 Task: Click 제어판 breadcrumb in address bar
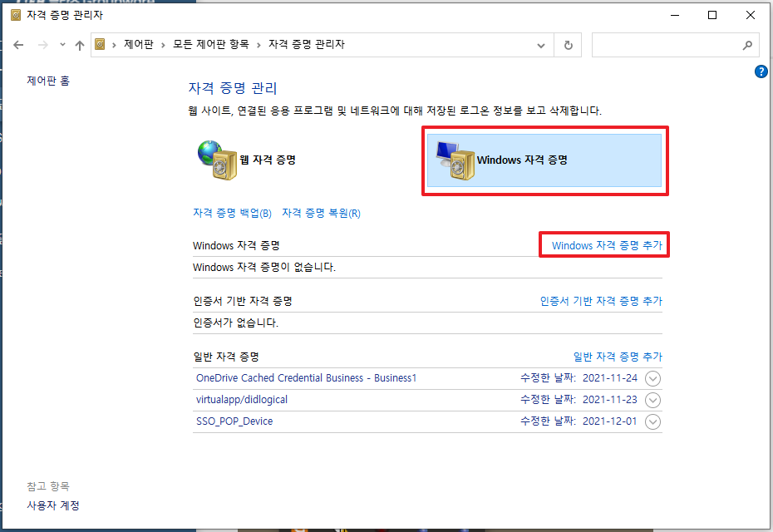137,45
